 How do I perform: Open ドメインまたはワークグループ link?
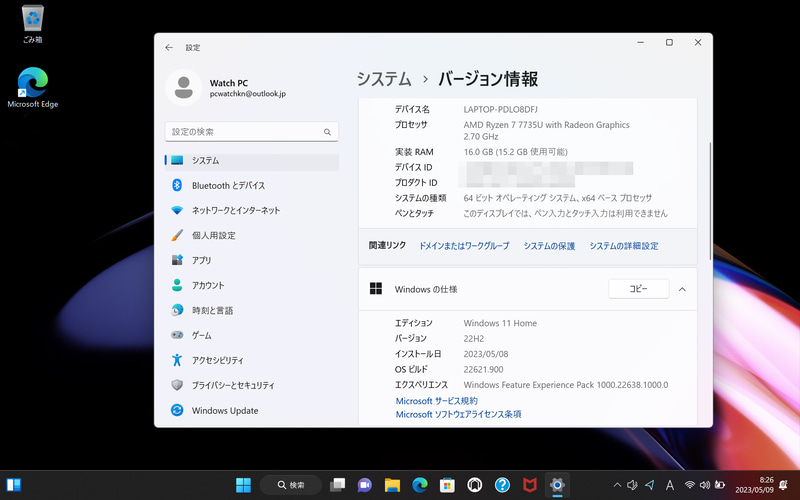(x=464, y=246)
